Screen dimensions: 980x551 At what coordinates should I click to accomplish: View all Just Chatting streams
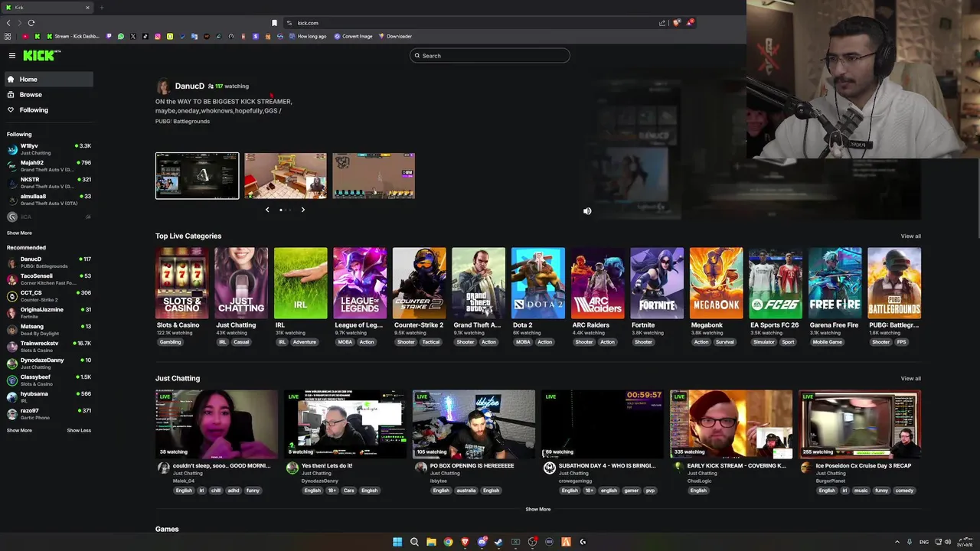coord(910,378)
